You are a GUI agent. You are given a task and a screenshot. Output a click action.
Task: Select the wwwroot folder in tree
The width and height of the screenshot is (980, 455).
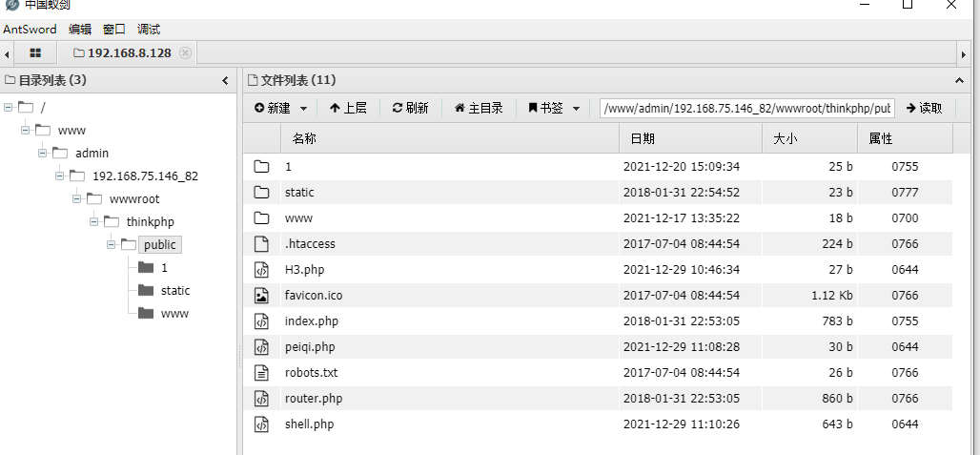click(x=134, y=198)
